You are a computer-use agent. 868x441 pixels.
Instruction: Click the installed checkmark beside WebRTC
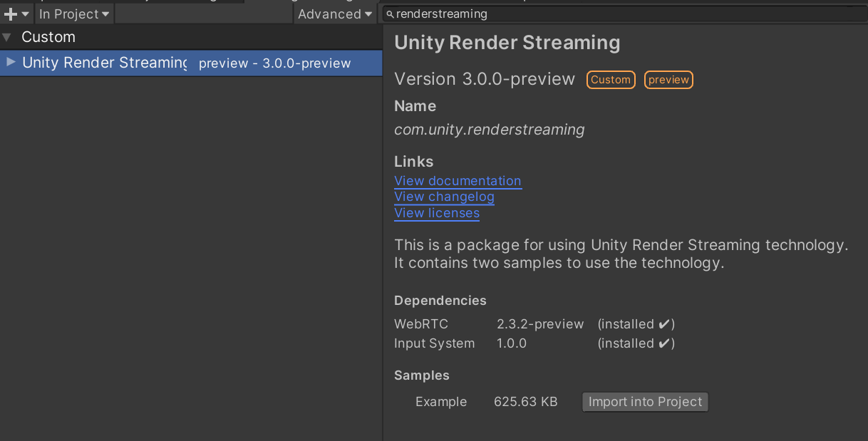tap(665, 323)
